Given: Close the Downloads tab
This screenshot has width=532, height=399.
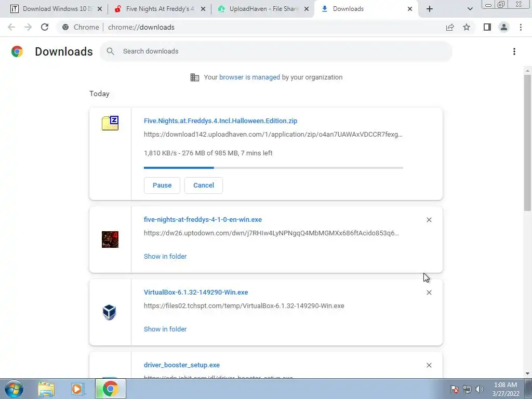Looking at the screenshot, I should point(410,9).
